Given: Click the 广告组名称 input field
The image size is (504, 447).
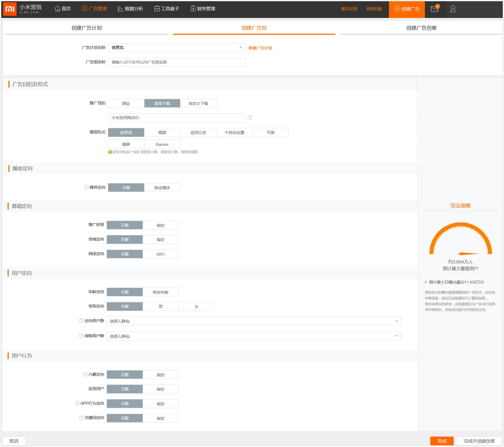Looking at the screenshot, I should pos(177,62).
